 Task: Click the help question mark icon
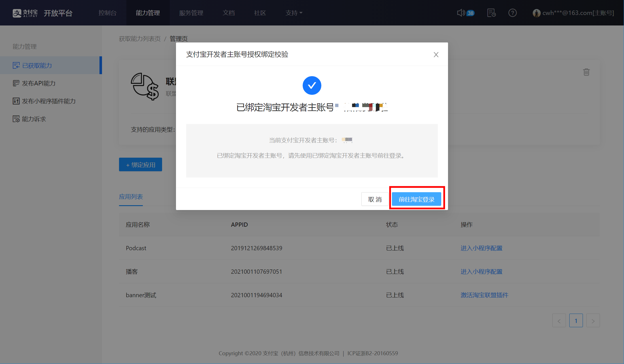tap(512, 13)
